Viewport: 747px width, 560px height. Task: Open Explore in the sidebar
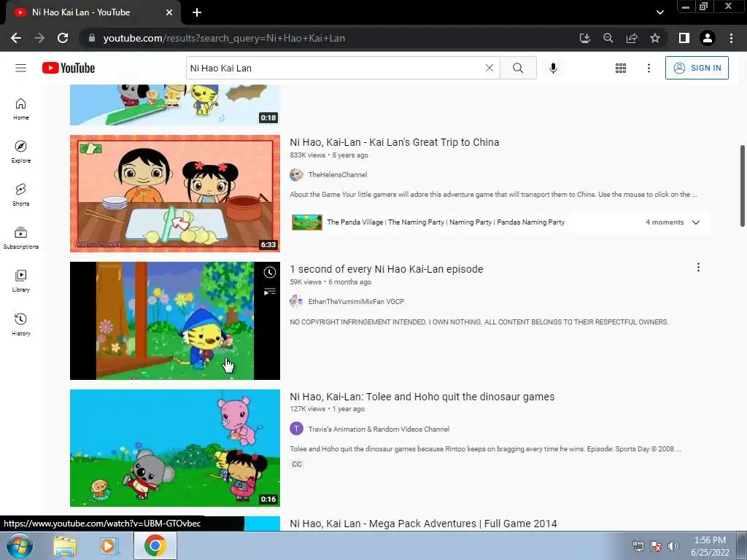20,152
